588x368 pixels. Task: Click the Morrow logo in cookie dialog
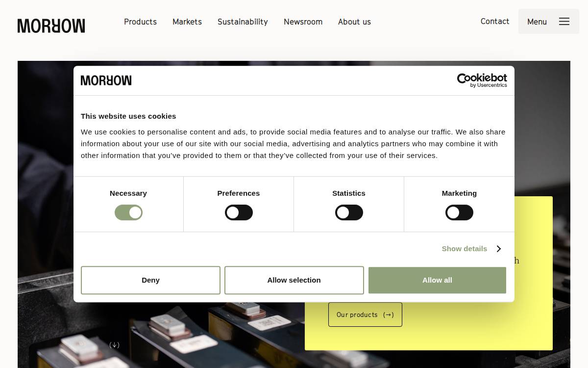point(106,80)
